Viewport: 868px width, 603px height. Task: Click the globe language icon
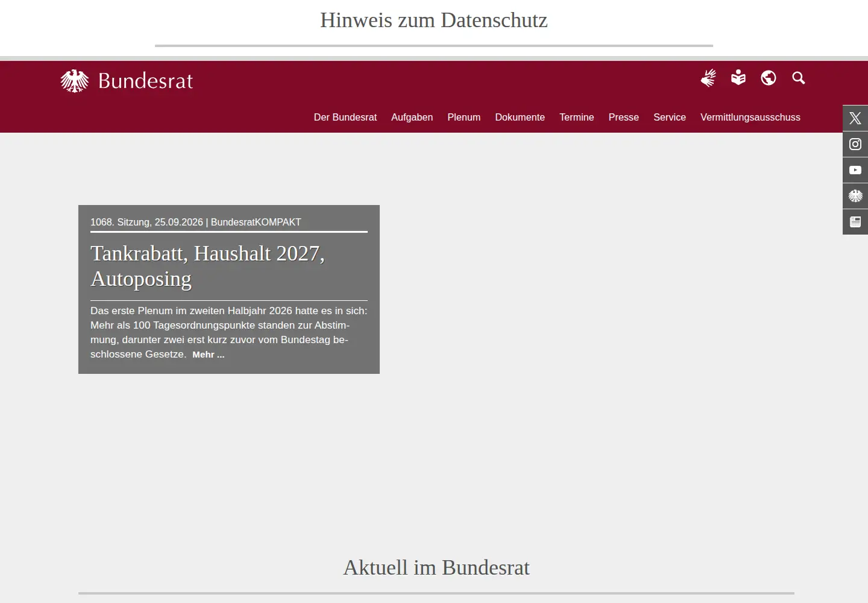pyautogui.click(x=769, y=78)
